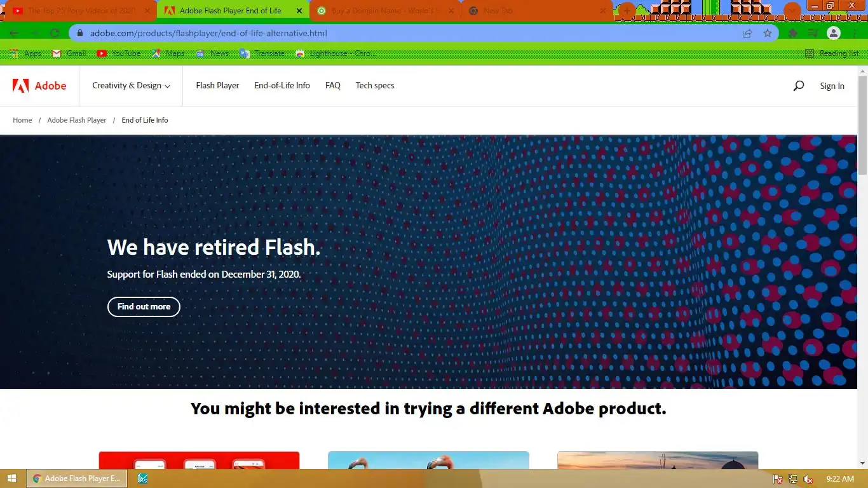This screenshot has width=868, height=488.
Task: Click the heading We have retired Flash.
Action: (214, 247)
